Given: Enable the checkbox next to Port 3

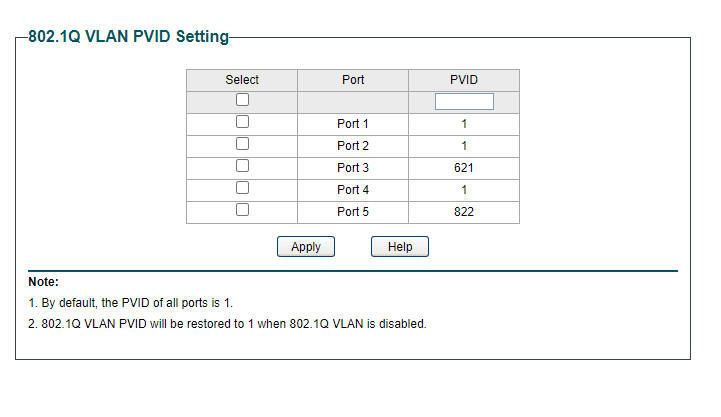Looking at the screenshot, I should (242, 166).
